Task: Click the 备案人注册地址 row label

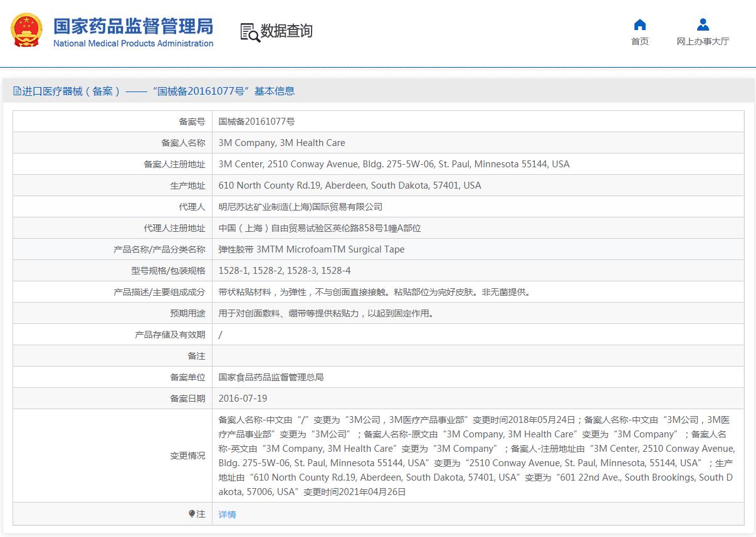Action: coord(174,164)
